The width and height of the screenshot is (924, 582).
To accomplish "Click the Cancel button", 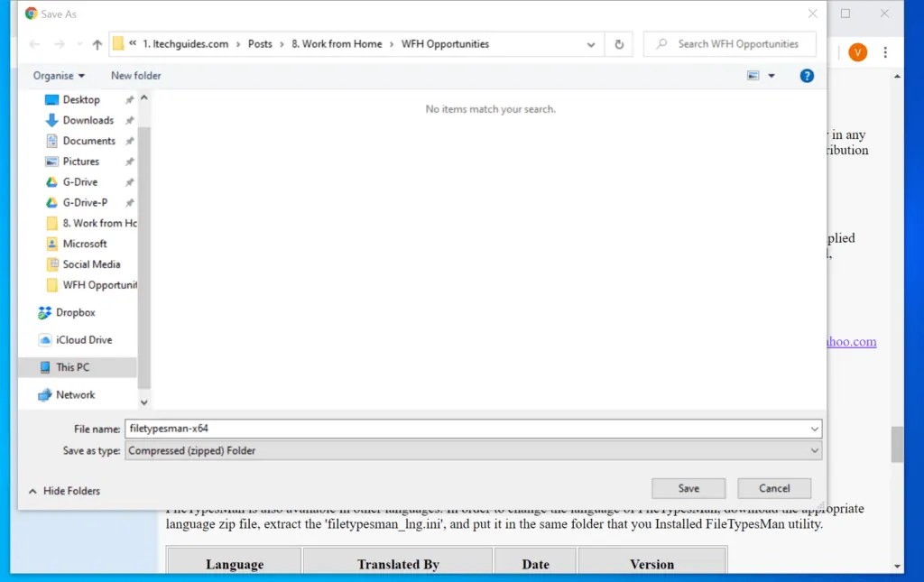I will pyautogui.click(x=774, y=488).
